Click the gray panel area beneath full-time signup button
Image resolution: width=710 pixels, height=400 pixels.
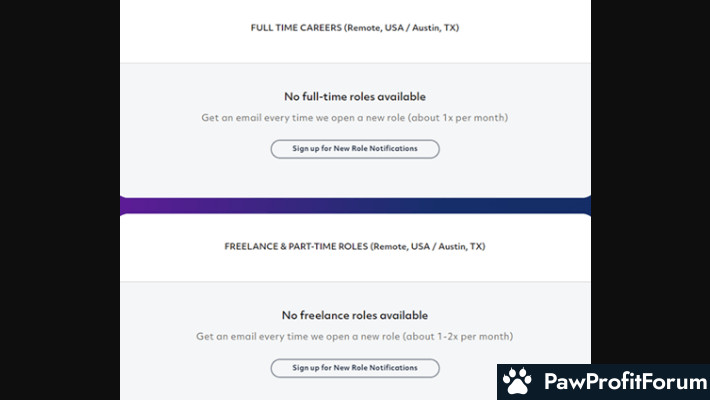tap(355, 178)
